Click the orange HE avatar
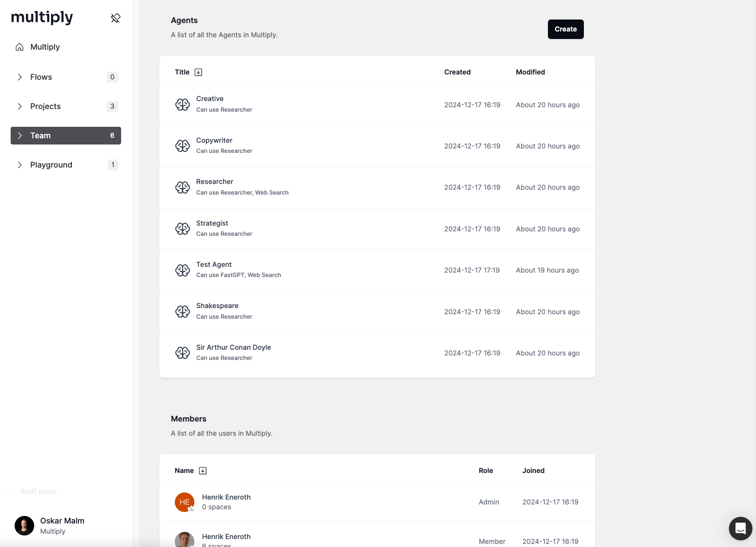Image resolution: width=756 pixels, height=547 pixels. tap(185, 502)
